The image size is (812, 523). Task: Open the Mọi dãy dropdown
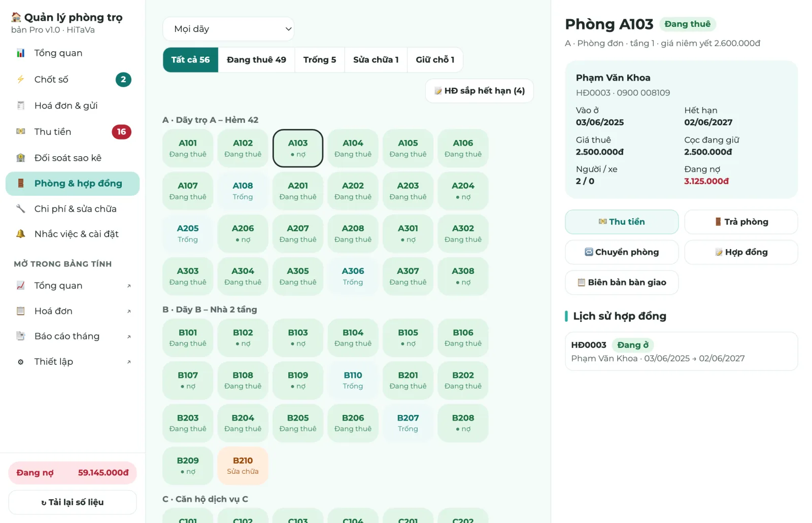click(228, 29)
